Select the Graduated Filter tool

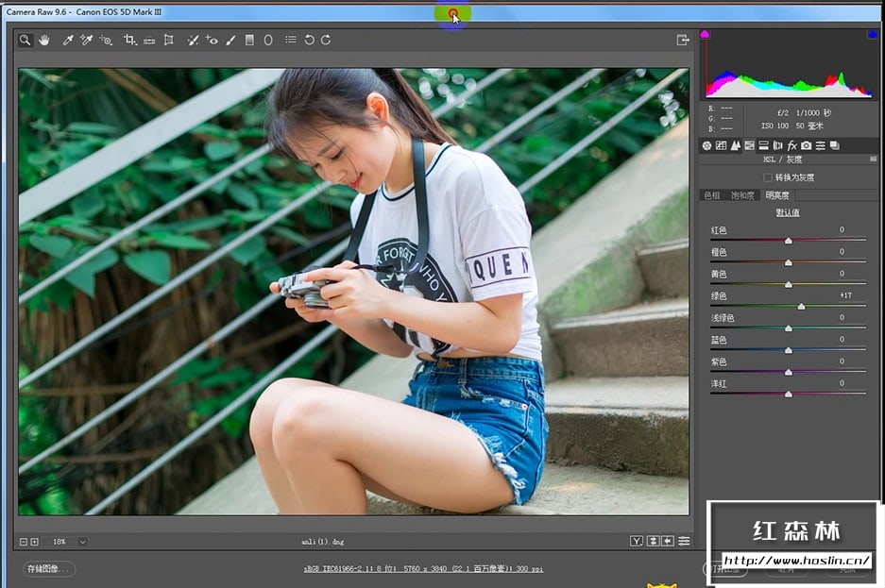pos(249,40)
